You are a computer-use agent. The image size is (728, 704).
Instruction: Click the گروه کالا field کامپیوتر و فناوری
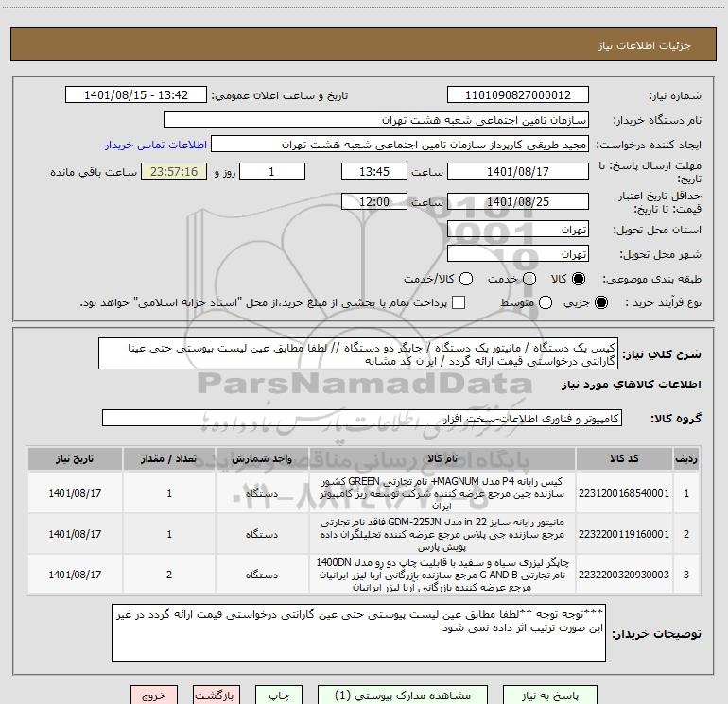(x=362, y=418)
